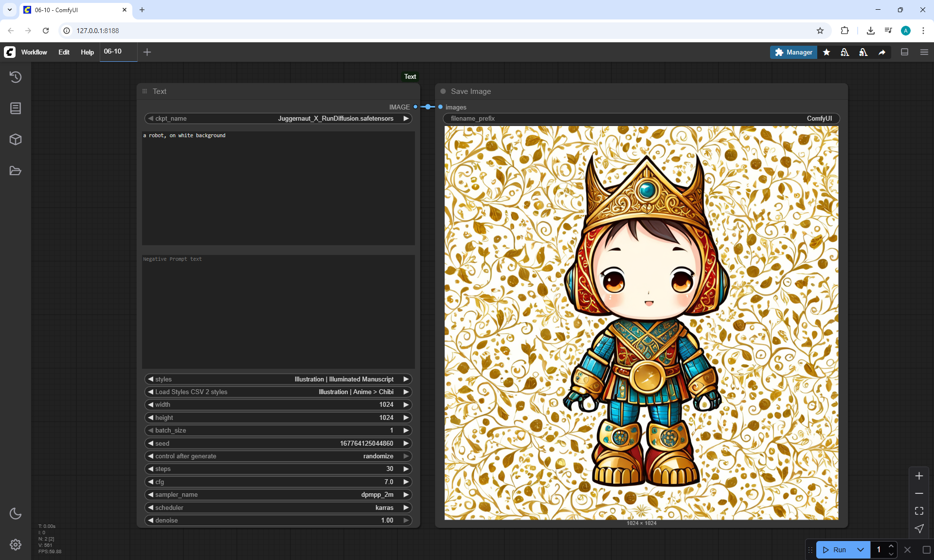The image size is (934, 560).
Task: Expand the ckpt_name model dropdown
Action: (x=335, y=119)
